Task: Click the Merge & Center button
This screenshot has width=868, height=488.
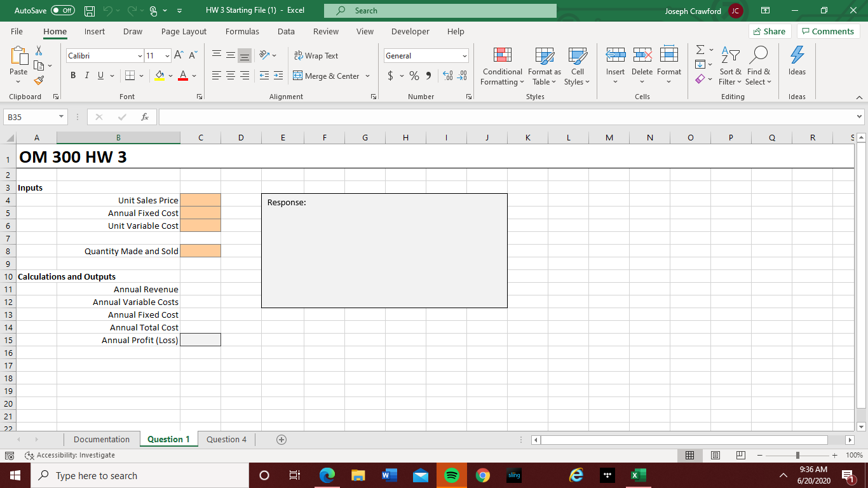Action: [x=326, y=76]
